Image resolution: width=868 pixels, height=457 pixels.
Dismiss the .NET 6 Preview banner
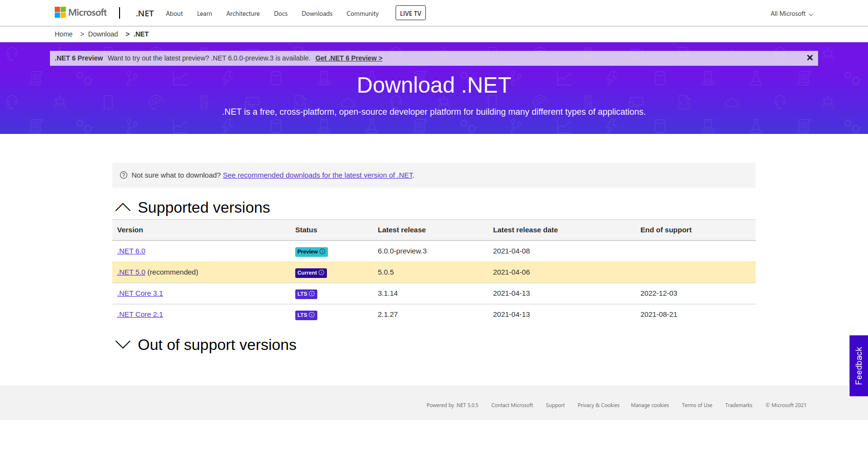pos(809,58)
